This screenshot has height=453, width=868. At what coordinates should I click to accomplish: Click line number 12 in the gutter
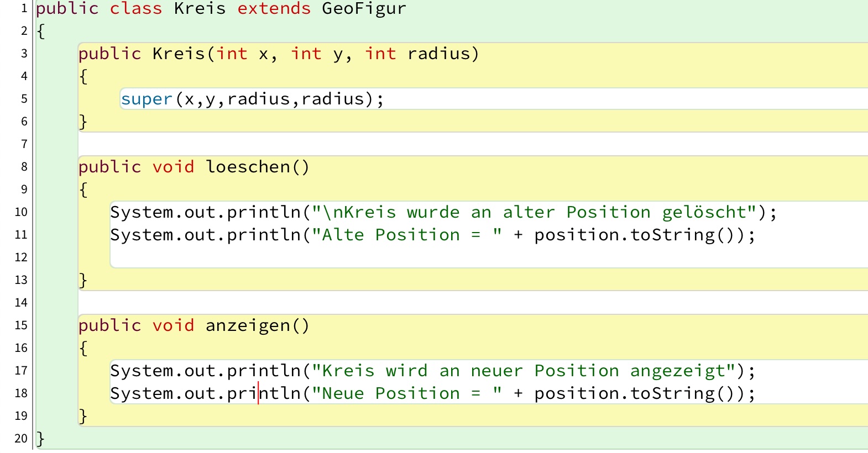pos(21,257)
